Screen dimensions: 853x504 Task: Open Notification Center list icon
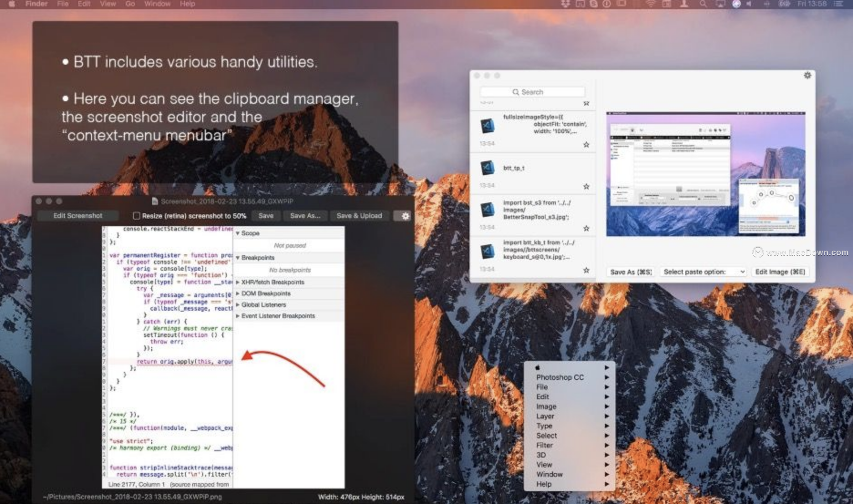(x=838, y=4)
